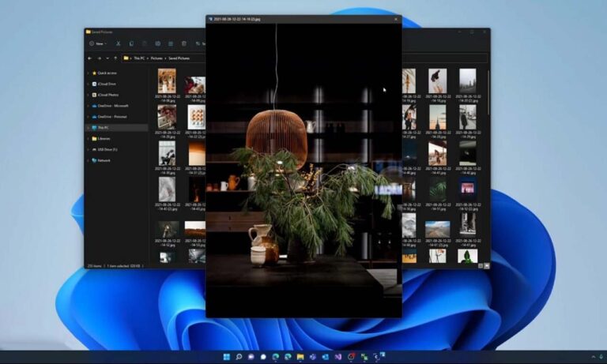Click 'Pictures' in the address breadcrumb
This screenshot has width=607, height=364.
click(x=156, y=58)
